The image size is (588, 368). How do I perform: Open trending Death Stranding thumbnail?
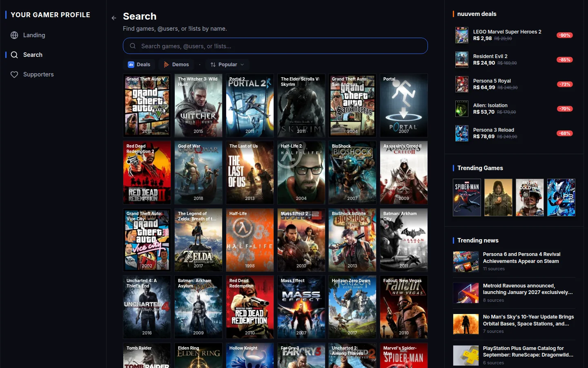[498, 197]
